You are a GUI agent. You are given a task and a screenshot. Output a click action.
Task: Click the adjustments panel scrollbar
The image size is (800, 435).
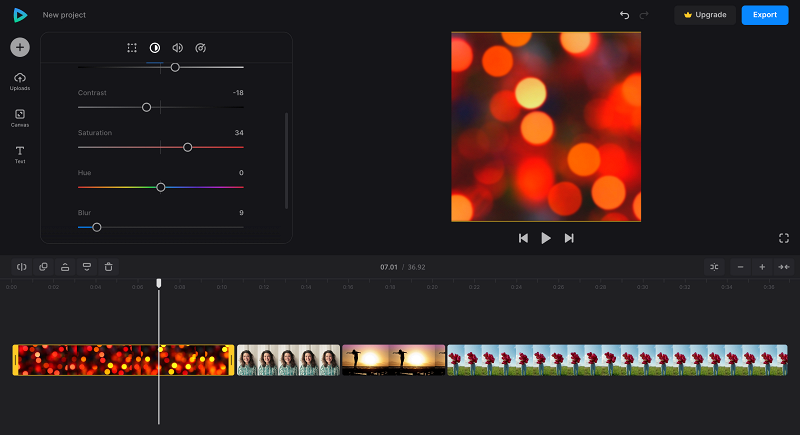(286, 161)
